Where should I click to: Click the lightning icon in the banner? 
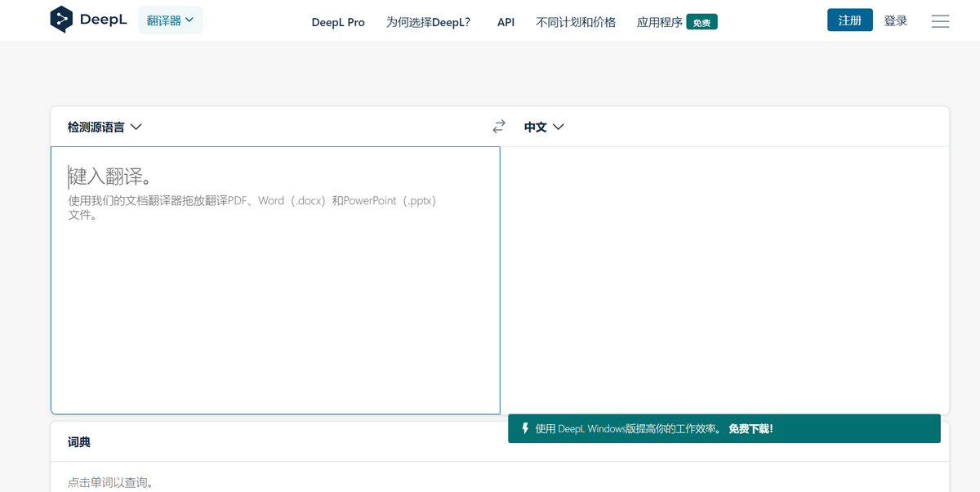point(526,428)
